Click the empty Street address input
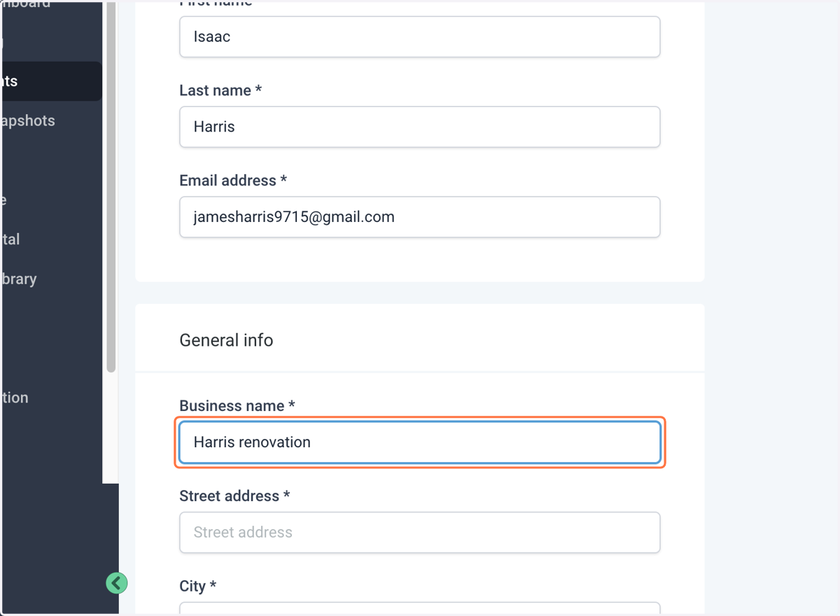The height and width of the screenshot is (616, 840). coord(420,532)
